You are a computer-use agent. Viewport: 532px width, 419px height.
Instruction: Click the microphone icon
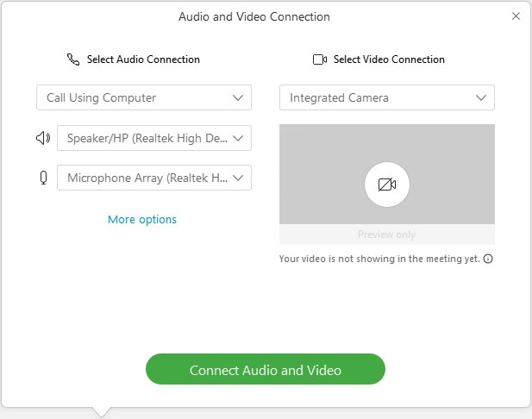tap(43, 178)
